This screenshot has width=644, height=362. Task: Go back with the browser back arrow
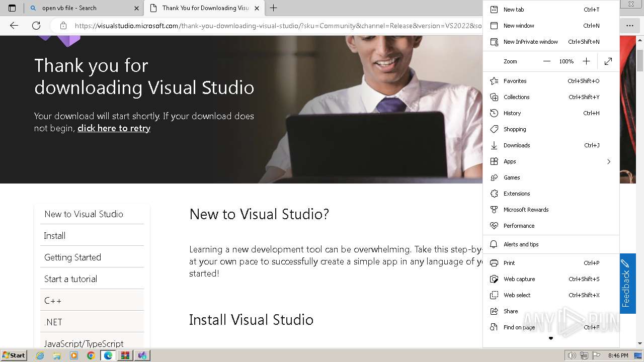[x=14, y=26]
